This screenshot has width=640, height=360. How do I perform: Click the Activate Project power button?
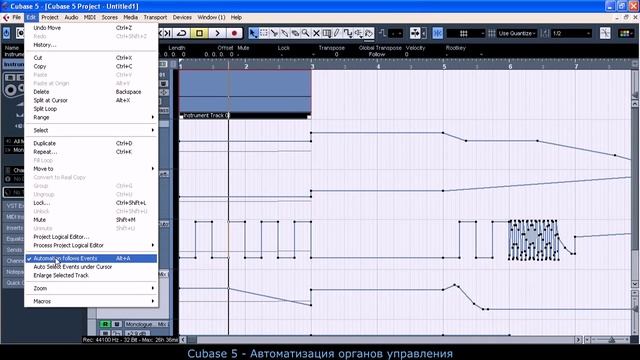pos(7,33)
